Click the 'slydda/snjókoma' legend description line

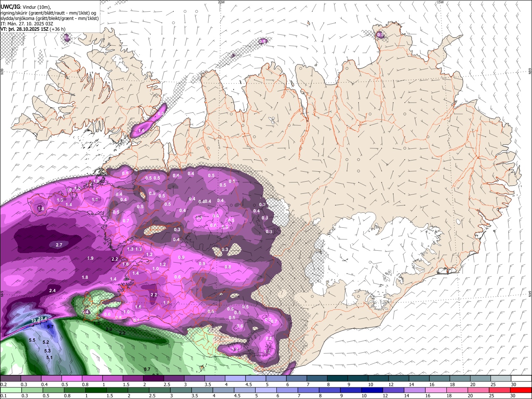49,18
